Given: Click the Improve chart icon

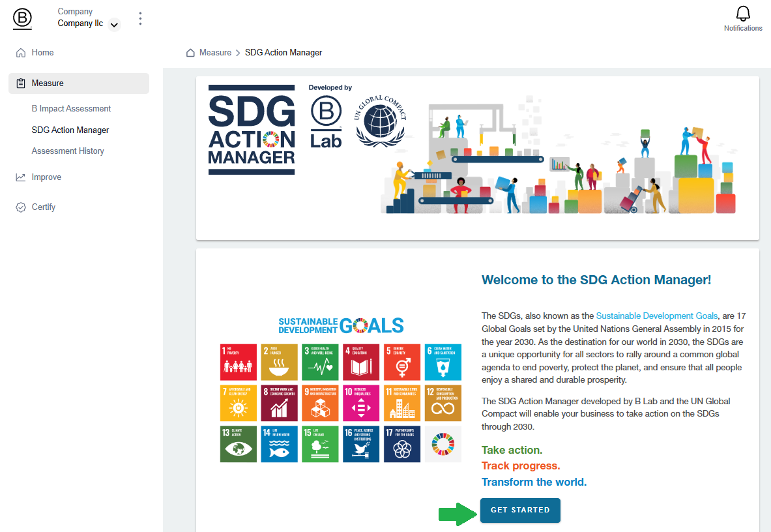Looking at the screenshot, I should tap(21, 177).
